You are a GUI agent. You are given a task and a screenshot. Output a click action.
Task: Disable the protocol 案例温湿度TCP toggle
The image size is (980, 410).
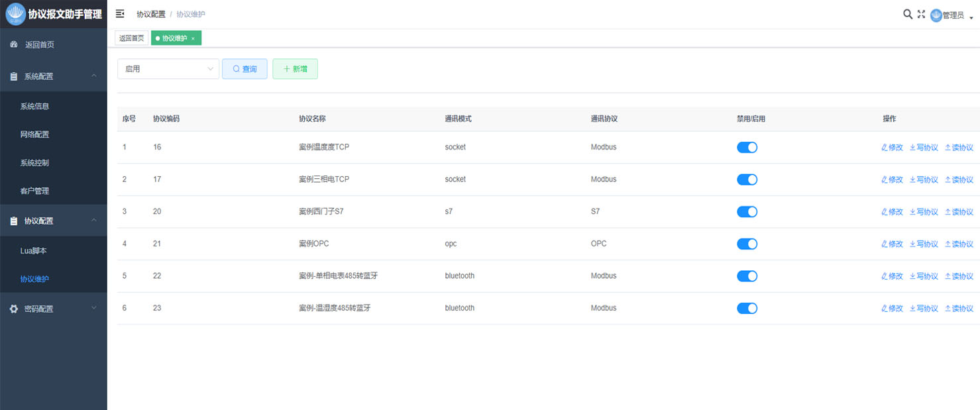point(747,148)
